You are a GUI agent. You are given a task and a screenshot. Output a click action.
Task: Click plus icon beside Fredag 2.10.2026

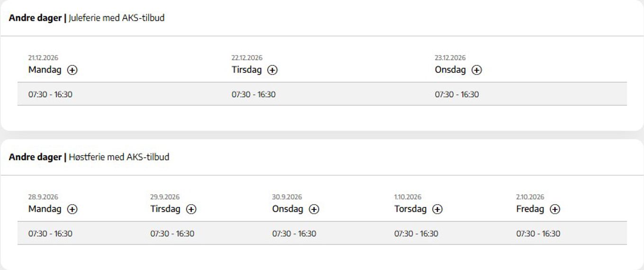(x=555, y=209)
